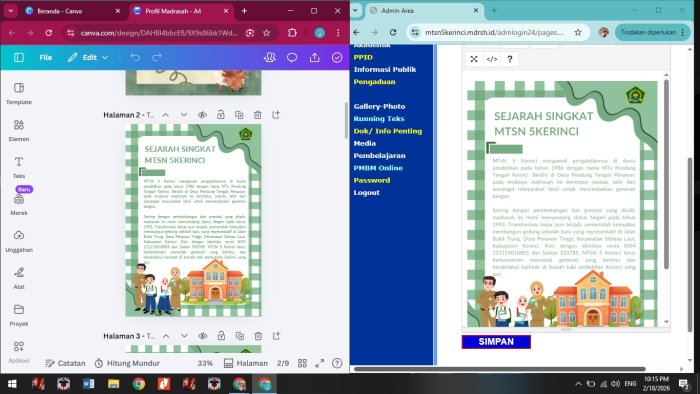700x394 pixels.
Task: Open the Proyek projects panel
Action: (x=19, y=315)
